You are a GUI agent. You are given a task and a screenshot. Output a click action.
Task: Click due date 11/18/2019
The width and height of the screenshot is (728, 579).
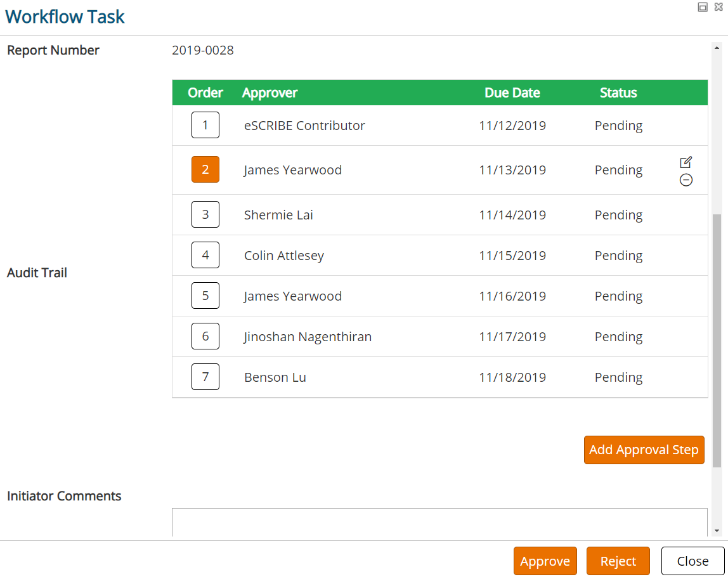point(512,377)
